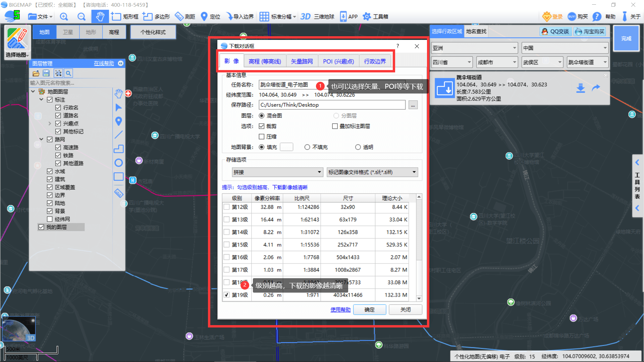Click the layer name search field
Screen dimensions: 644x362
coord(70,83)
